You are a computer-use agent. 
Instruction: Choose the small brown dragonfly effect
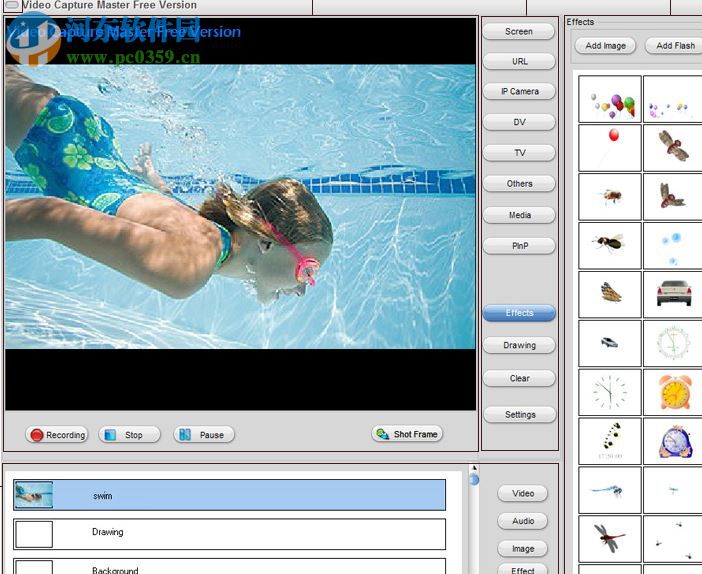coord(673,197)
